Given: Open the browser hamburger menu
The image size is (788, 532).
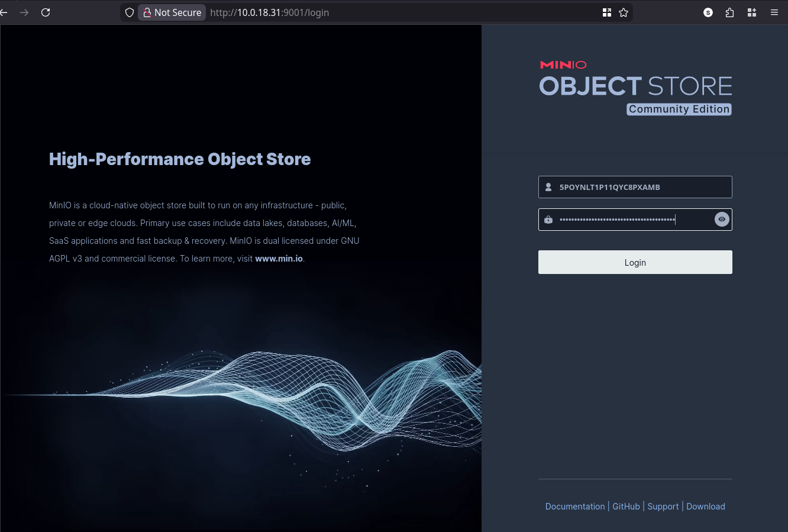Looking at the screenshot, I should [x=774, y=12].
